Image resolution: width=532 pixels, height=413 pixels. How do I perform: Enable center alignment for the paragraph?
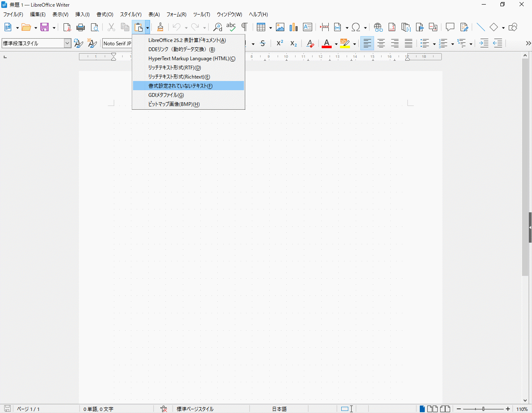[x=381, y=43]
